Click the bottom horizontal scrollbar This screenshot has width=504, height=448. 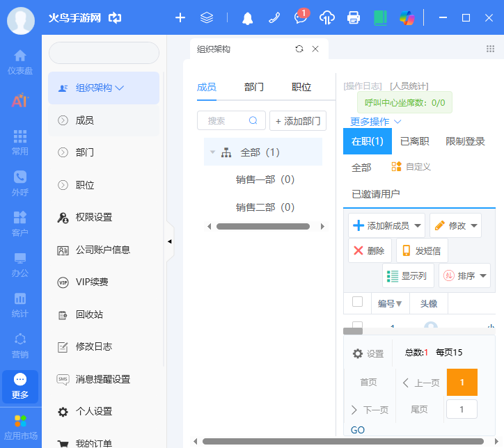[x=343, y=442]
